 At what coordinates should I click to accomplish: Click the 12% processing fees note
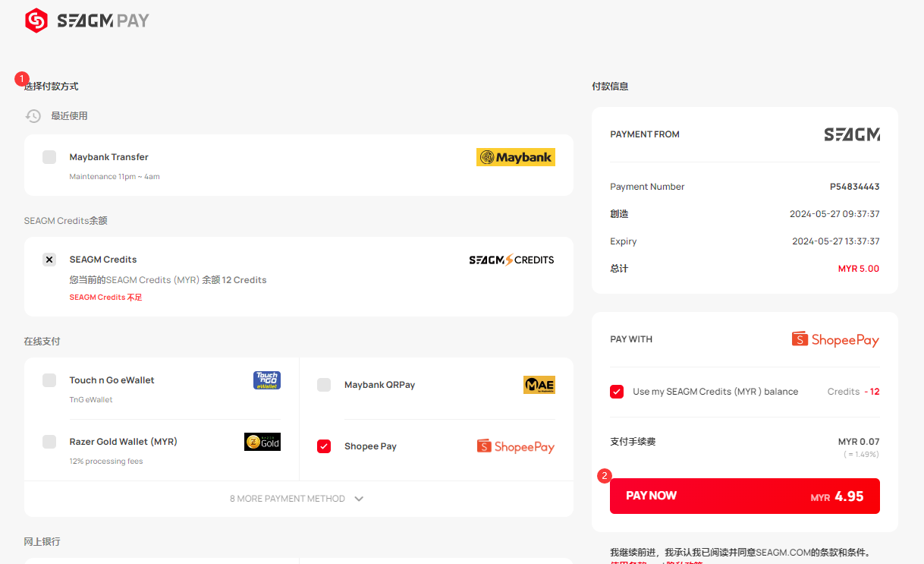(x=106, y=462)
